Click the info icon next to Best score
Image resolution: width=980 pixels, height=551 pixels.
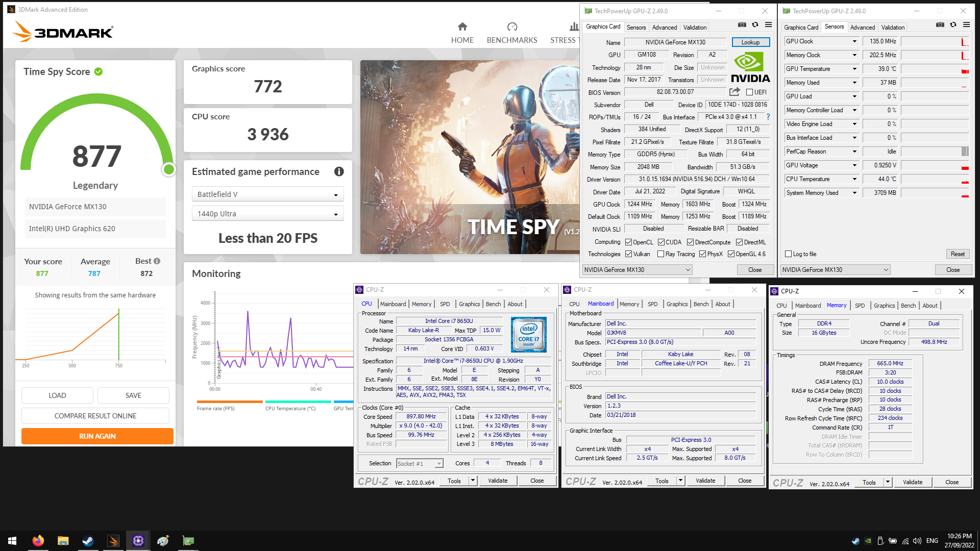coord(157,261)
